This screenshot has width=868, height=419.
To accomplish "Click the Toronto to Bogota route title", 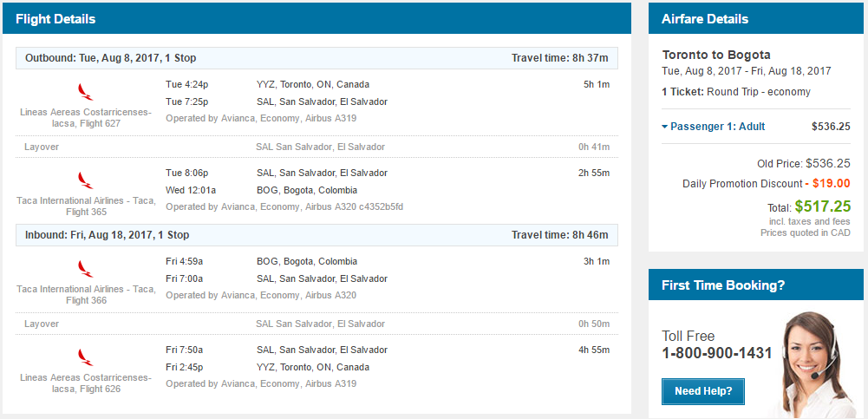I will (x=716, y=56).
